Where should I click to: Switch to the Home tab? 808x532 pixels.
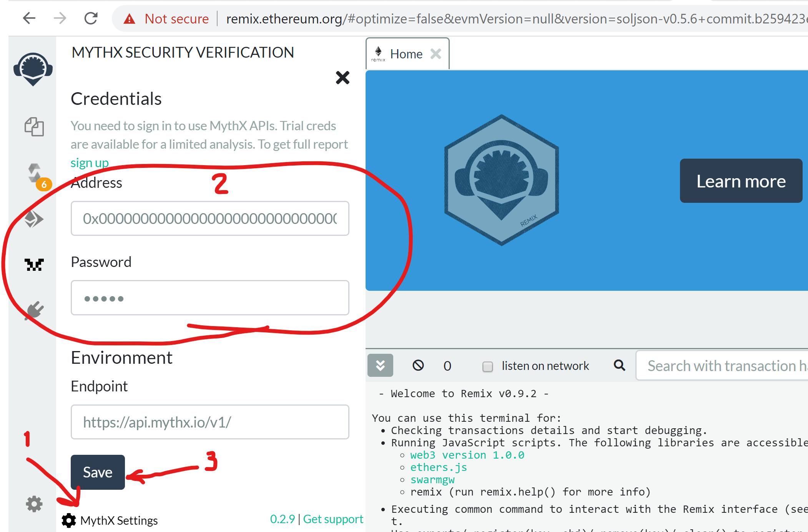click(x=406, y=54)
